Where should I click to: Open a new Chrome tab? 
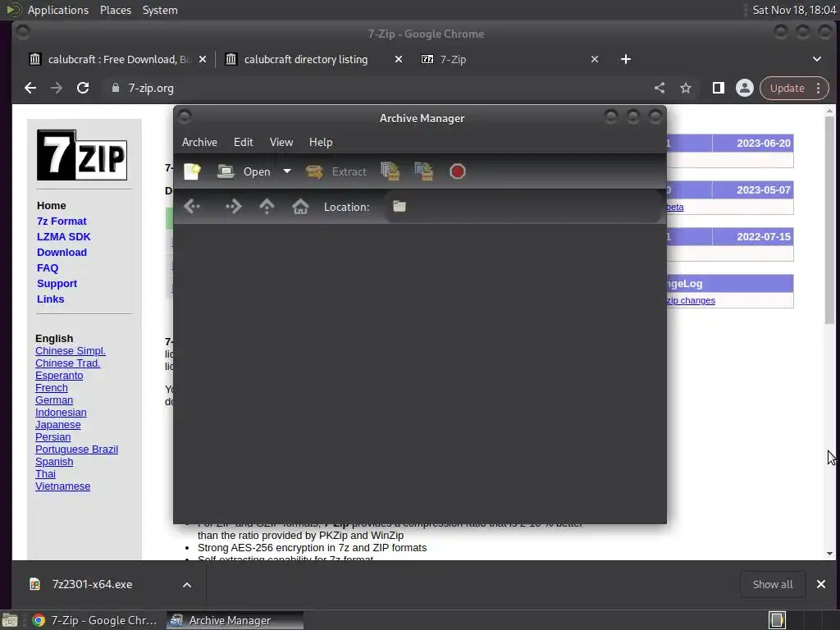(x=625, y=59)
